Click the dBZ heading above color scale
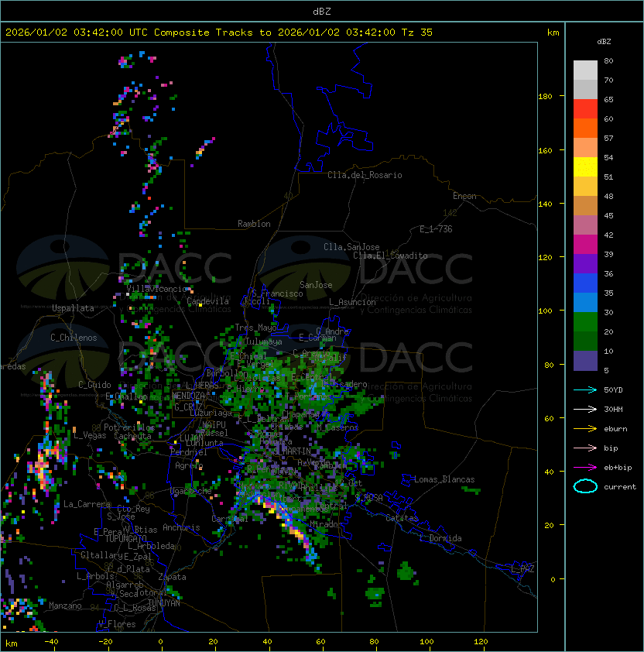 point(604,42)
